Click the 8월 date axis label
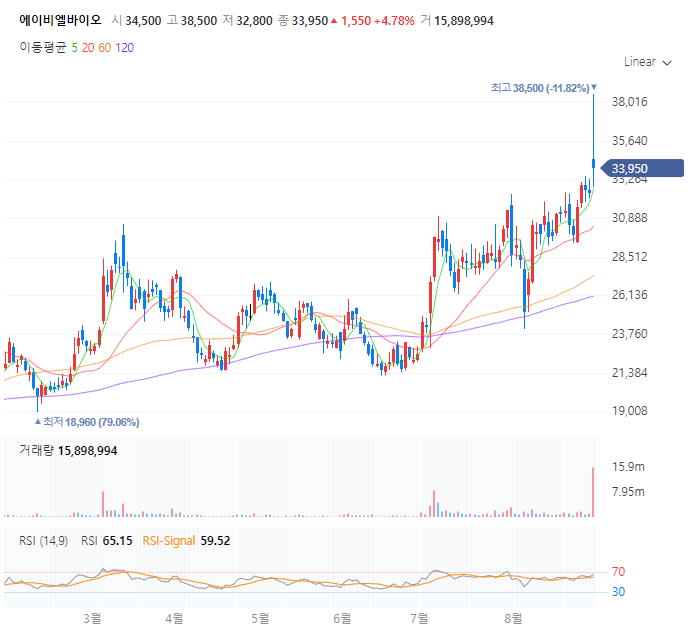The image size is (693, 636). pos(513,618)
